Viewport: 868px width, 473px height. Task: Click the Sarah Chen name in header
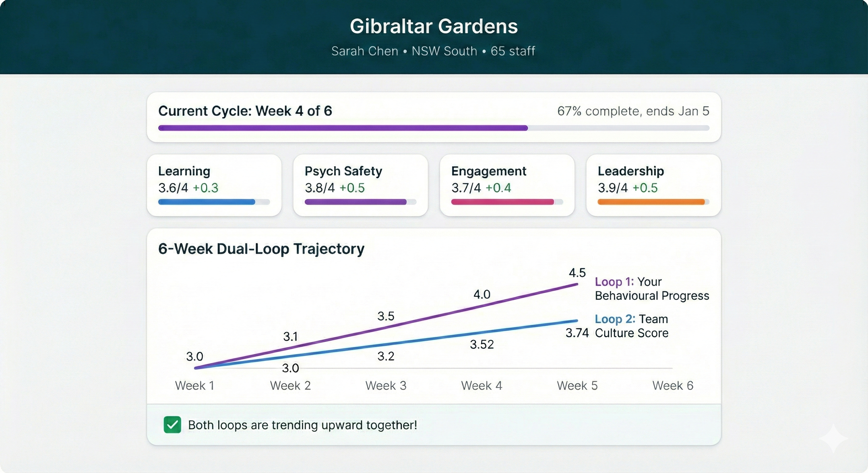[x=365, y=51]
